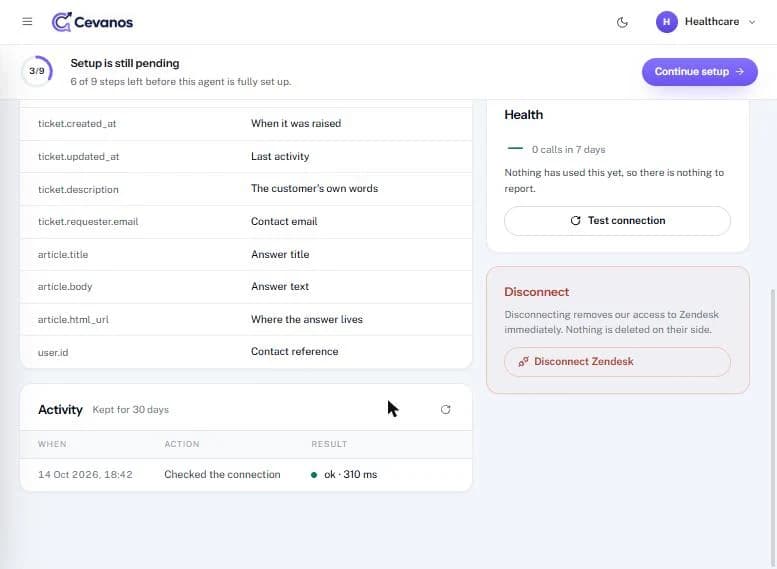The height and width of the screenshot is (569, 777).
Task: Open the hamburger navigation menu
Action: pos(27,22)
